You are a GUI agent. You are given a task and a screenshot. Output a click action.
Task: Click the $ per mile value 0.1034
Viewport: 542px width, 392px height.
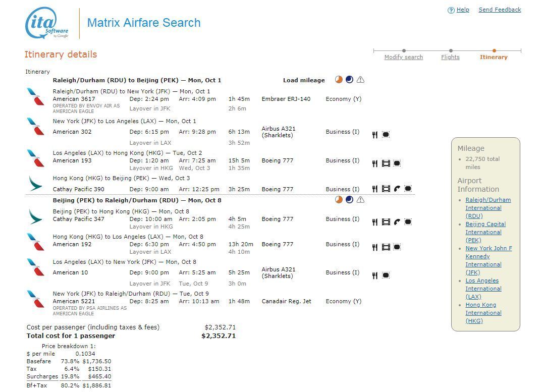click(x=85, y=354)
